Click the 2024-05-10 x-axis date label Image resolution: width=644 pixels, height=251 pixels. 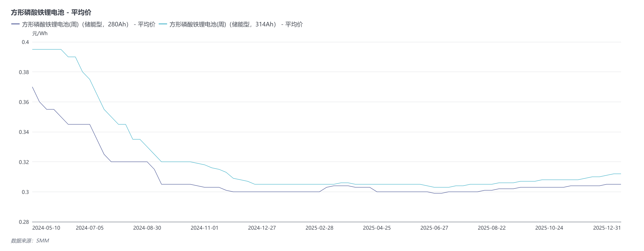pyautogui.click(x=46, y=228)
